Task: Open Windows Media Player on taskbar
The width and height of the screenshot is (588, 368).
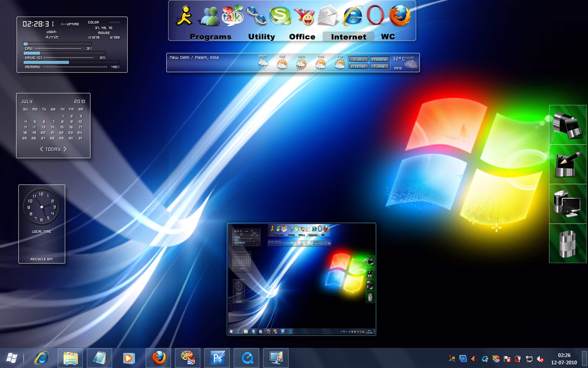Action: tap(129, 358)
